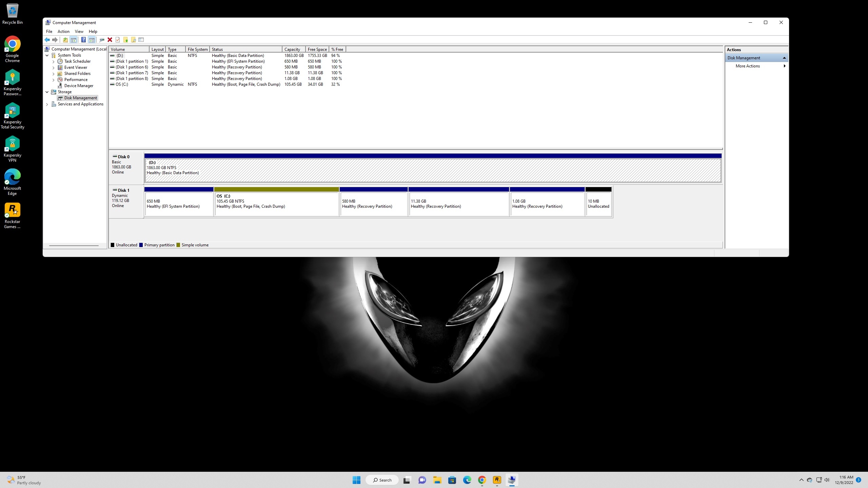Click the Simple volume olive legend swatch
Image resolution: width=868 pixels, height=488 pixels.
pyautogui.click(x=178, y=245)
